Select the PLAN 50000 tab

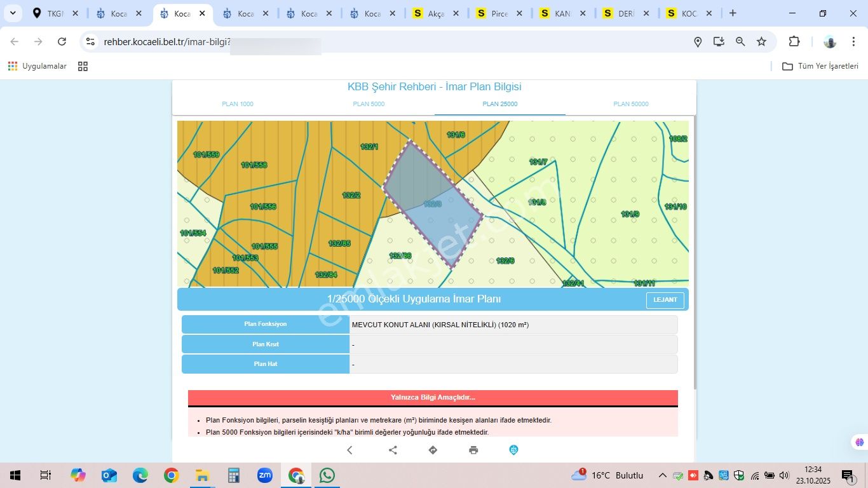(x=630, y=104)
